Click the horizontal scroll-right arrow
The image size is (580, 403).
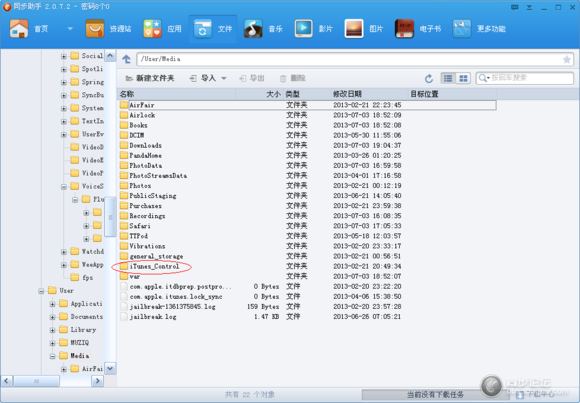point(97,380)
